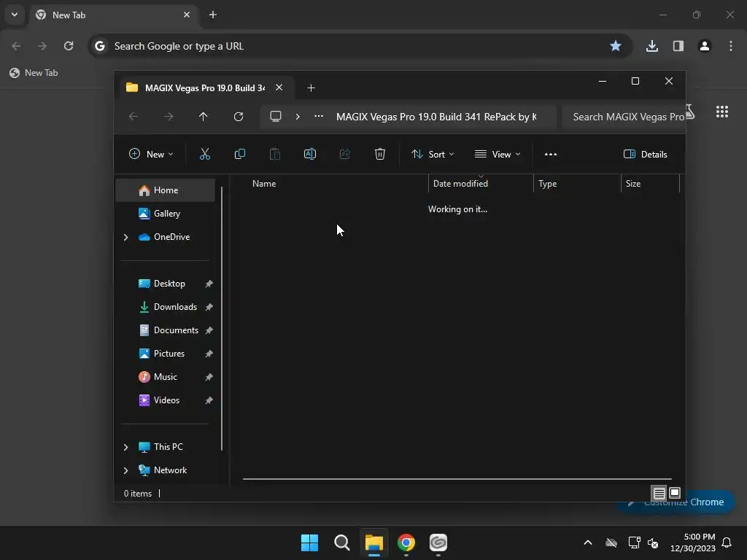The image size is (747, 560).
Task: Open the Sort dropdown
Action: coord(433,154)
